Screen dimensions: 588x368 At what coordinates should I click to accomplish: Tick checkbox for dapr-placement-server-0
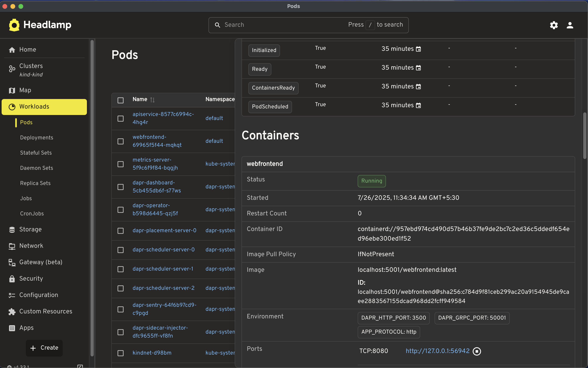point(121,230)
